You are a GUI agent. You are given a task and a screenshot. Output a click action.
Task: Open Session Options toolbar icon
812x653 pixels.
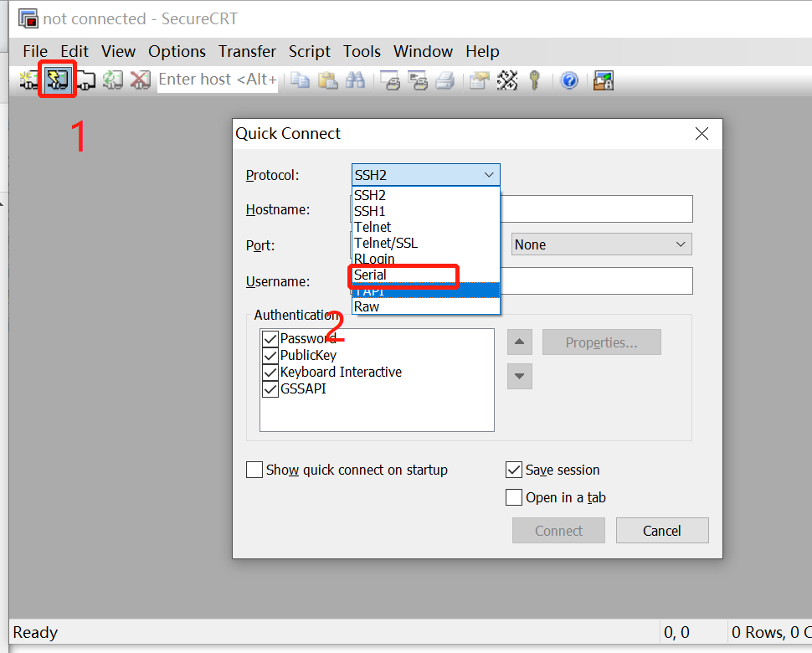480,80
